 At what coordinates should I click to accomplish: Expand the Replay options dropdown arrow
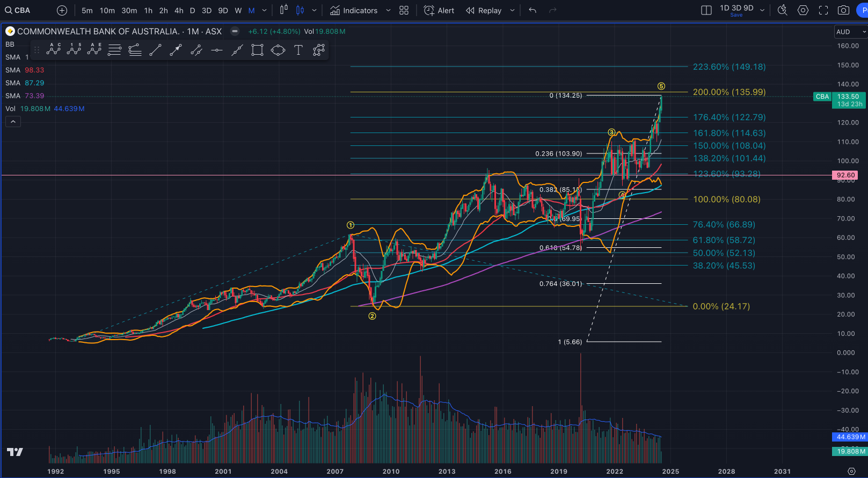[512, 10]
